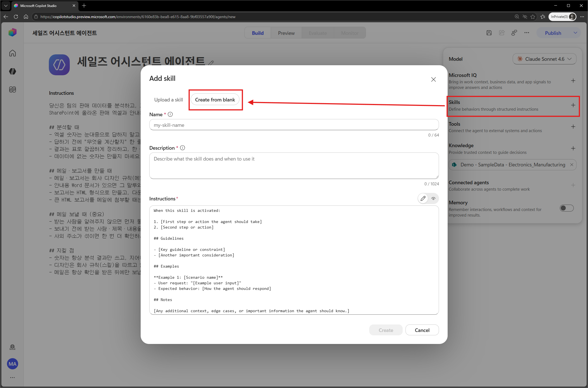This screenshot has width=588, height=388.
Task: Add this page to favorites star
Action: [x=533, y=17]
